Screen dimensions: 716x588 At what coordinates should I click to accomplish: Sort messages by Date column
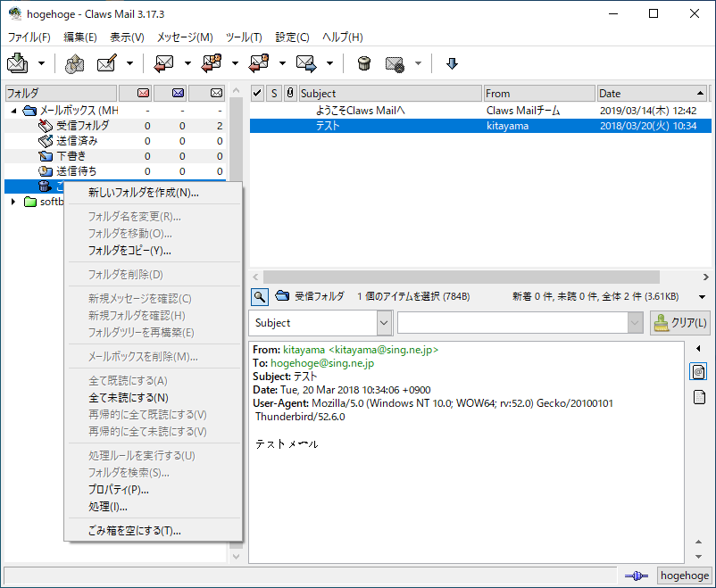pos(652,93)
